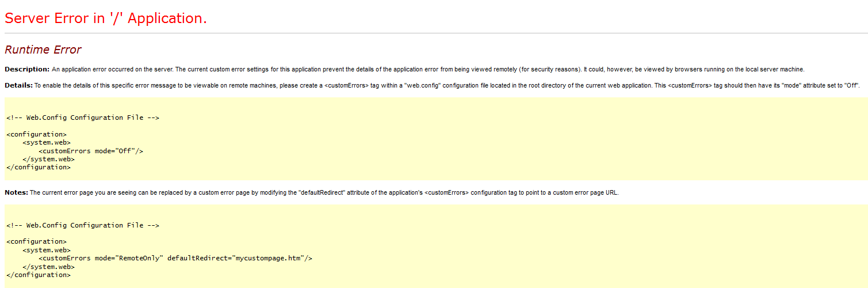868x288 pixels.
Task: Click the second opening <configuration> tag
Action: point(37,241)
